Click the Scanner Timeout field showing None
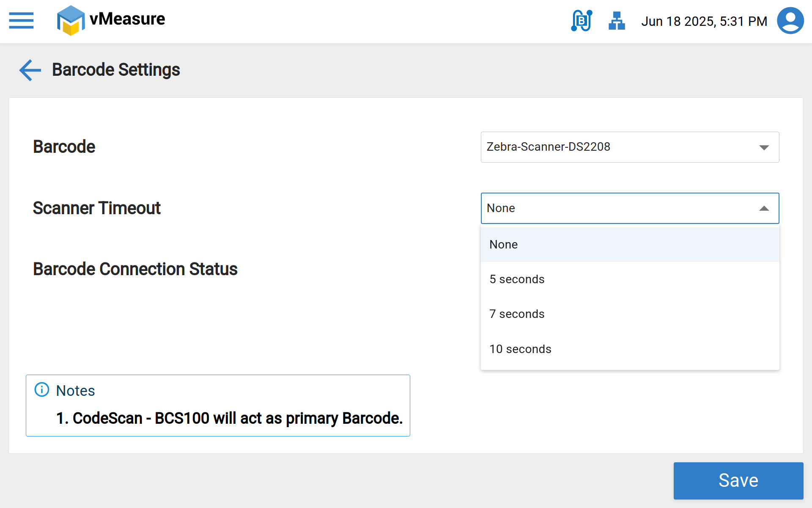This screenshot has height=508, width=812. (x=617, y=208)
